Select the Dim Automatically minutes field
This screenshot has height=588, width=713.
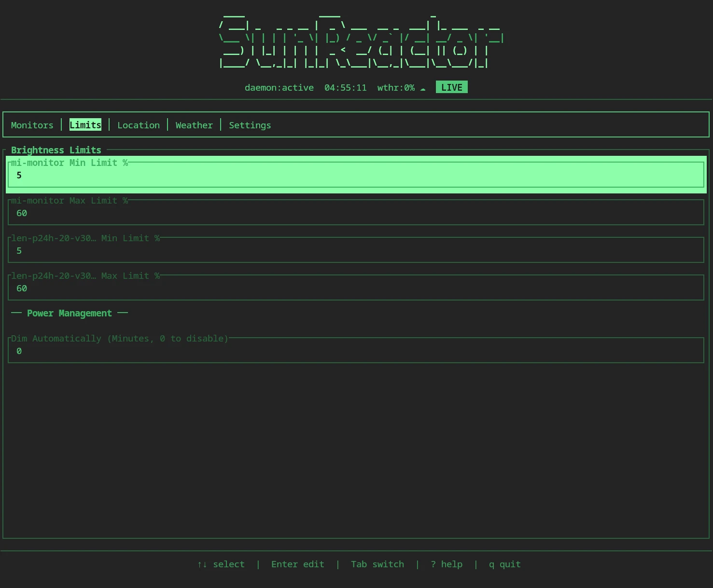pyautogui.click(x=356, y=350)
